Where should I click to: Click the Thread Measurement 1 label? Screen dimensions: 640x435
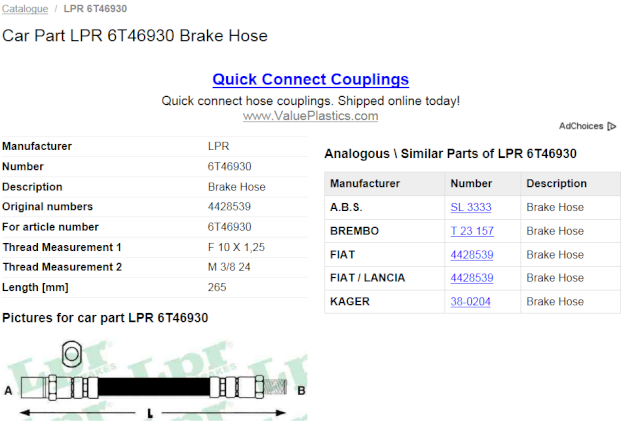point(62,247)
